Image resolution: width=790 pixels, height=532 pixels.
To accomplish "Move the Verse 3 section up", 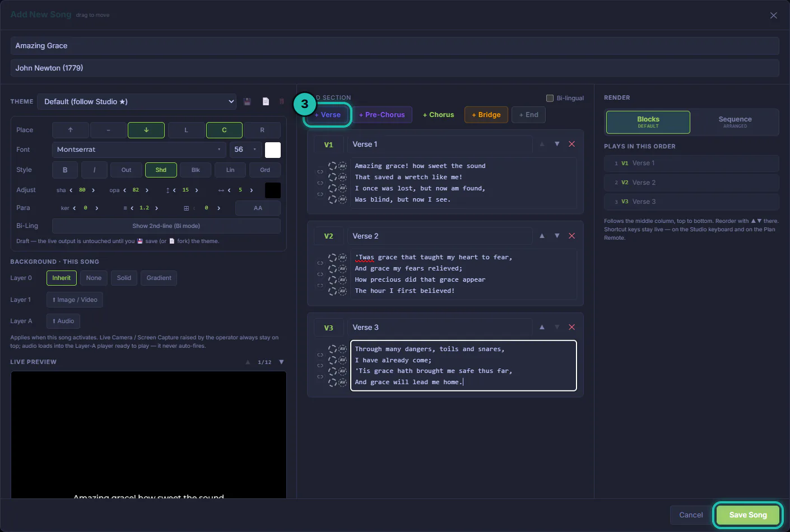I will (x=542, y=327).
